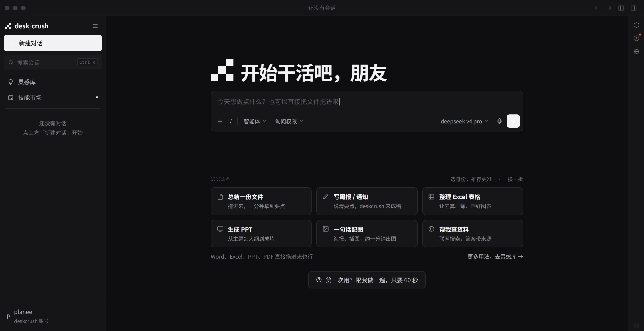Open the planee account profile
The image size is (644, 331).
(x=53, y=316)
